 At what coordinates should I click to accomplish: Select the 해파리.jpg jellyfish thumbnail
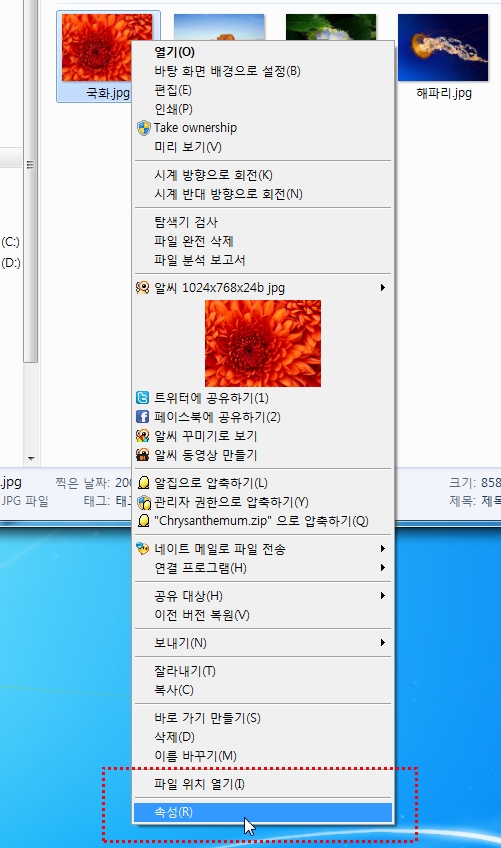click(443, 48)
